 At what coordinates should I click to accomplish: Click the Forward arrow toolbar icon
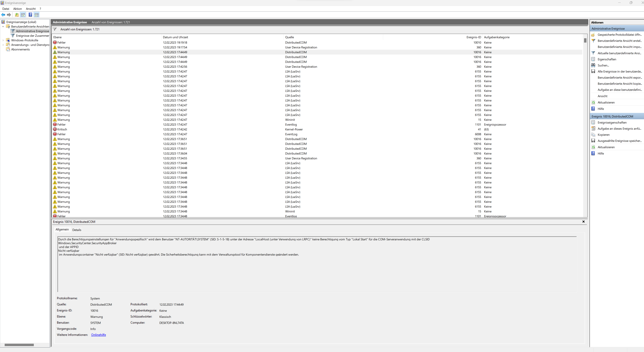(9, 15)
